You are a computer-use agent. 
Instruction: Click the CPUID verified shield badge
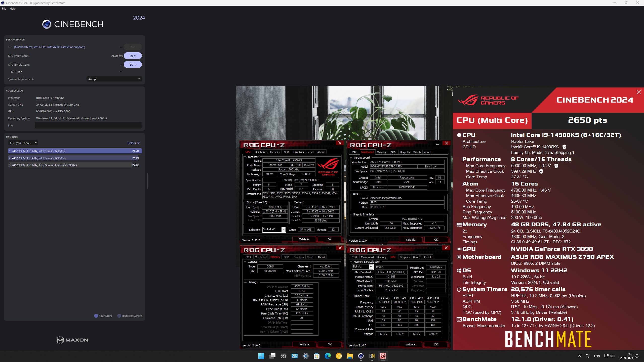pos(564,147)
